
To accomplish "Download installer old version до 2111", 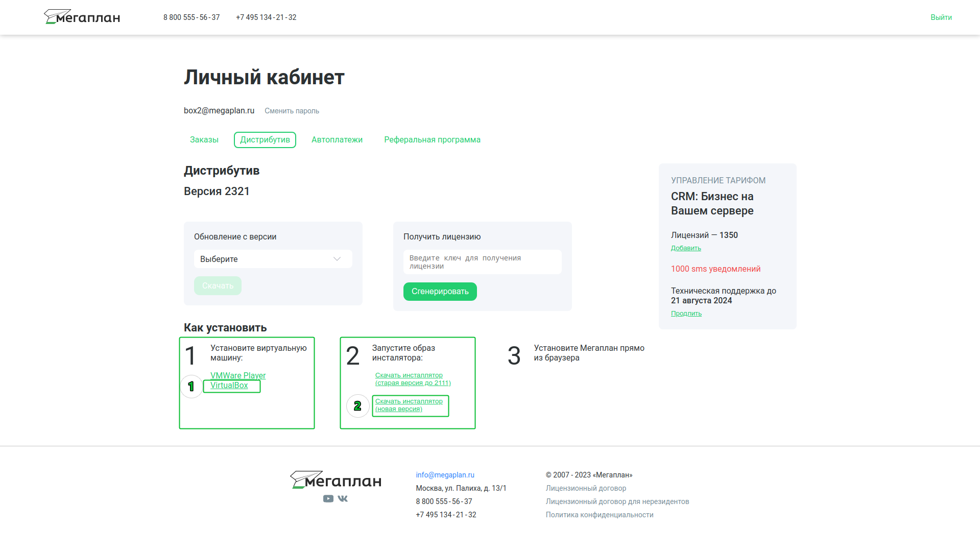I will [413, 379].
